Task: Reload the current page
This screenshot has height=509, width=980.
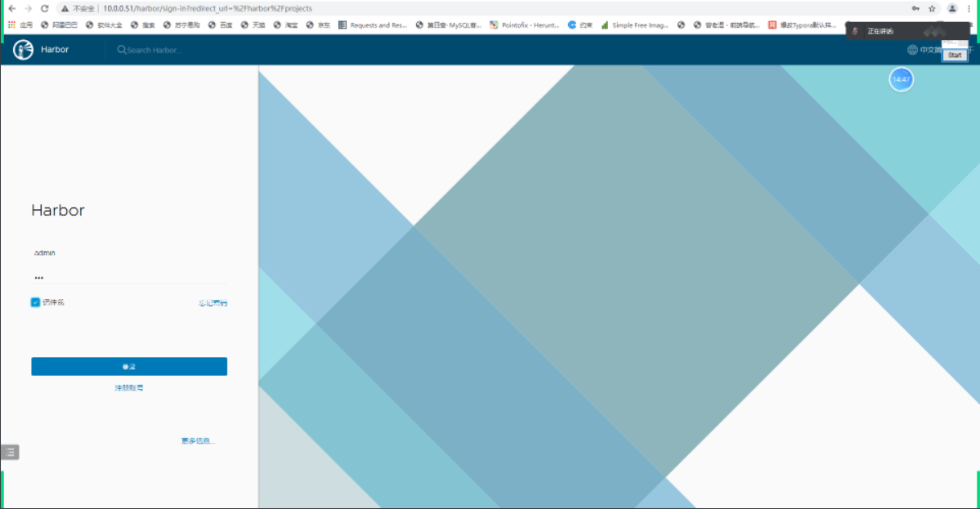Action: (44, 9)
